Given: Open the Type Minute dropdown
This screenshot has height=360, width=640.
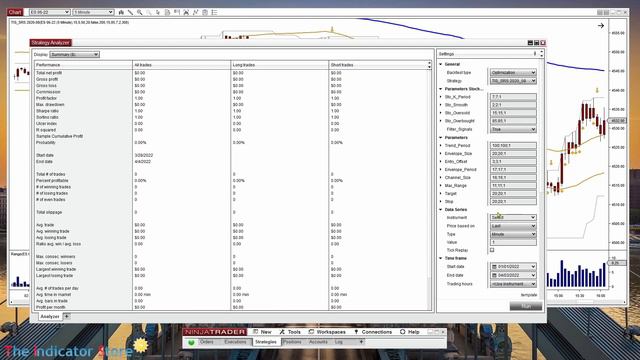Looking at the screenshot, I should coord(513,234).
